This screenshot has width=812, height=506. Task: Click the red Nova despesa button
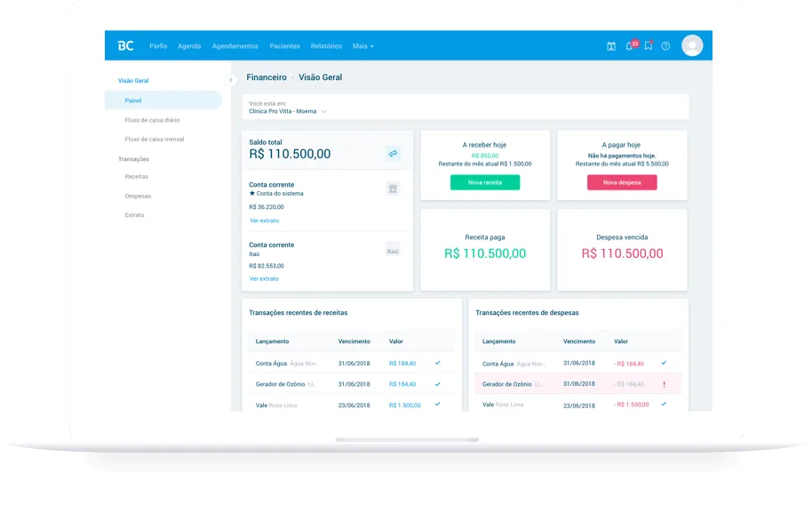tap(622, 182)
